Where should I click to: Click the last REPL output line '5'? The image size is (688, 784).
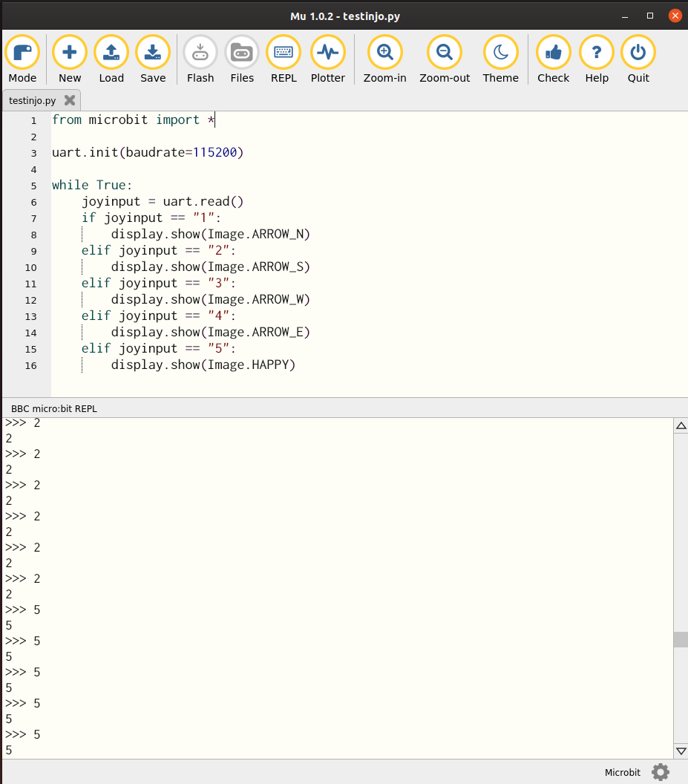[9, 750]
